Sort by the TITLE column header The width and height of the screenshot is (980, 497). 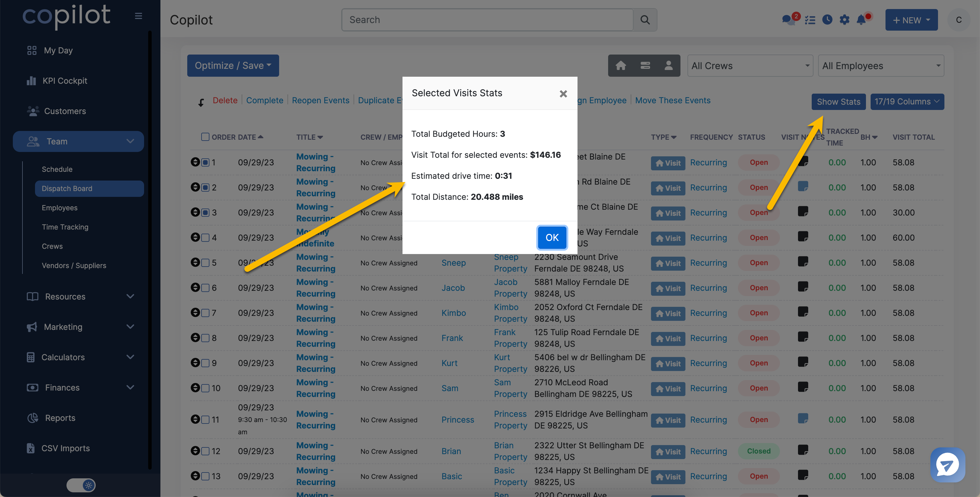(310, 137)
